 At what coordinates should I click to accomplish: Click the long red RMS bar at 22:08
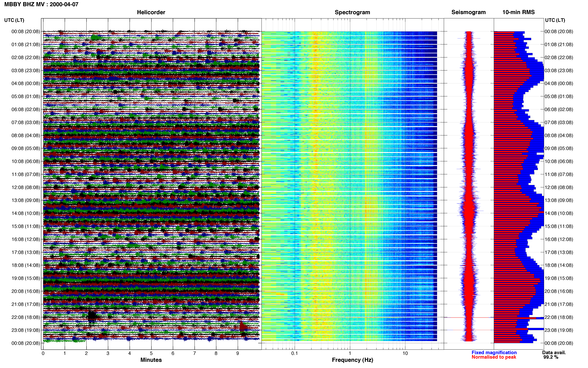click(x=515, y=318)
